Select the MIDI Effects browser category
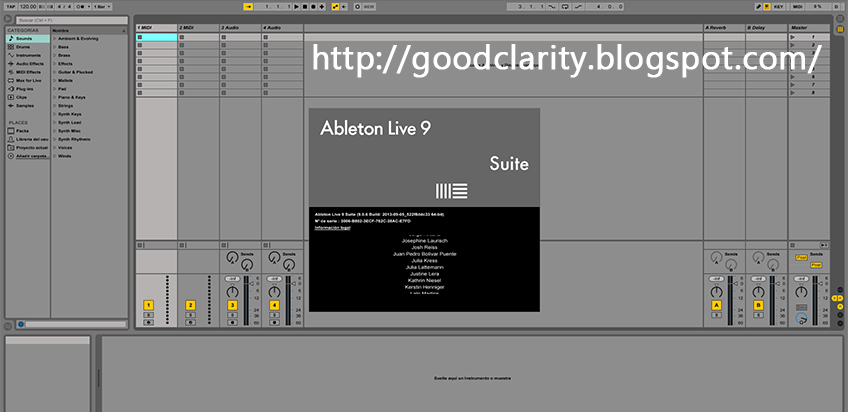Viewport: 848px width, 412px height. pos(28,72)
